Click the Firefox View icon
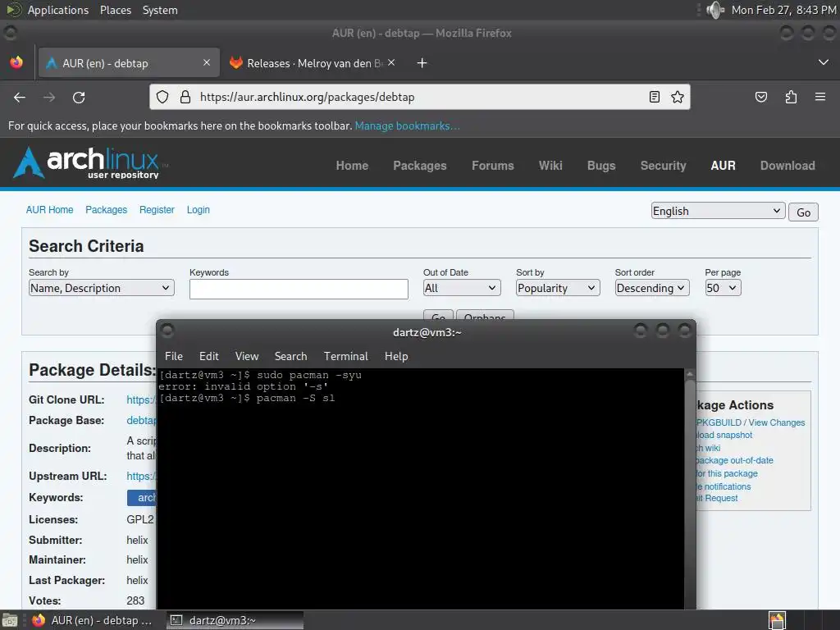This screenshot has width=840, height=630. (x=16, y=62)
